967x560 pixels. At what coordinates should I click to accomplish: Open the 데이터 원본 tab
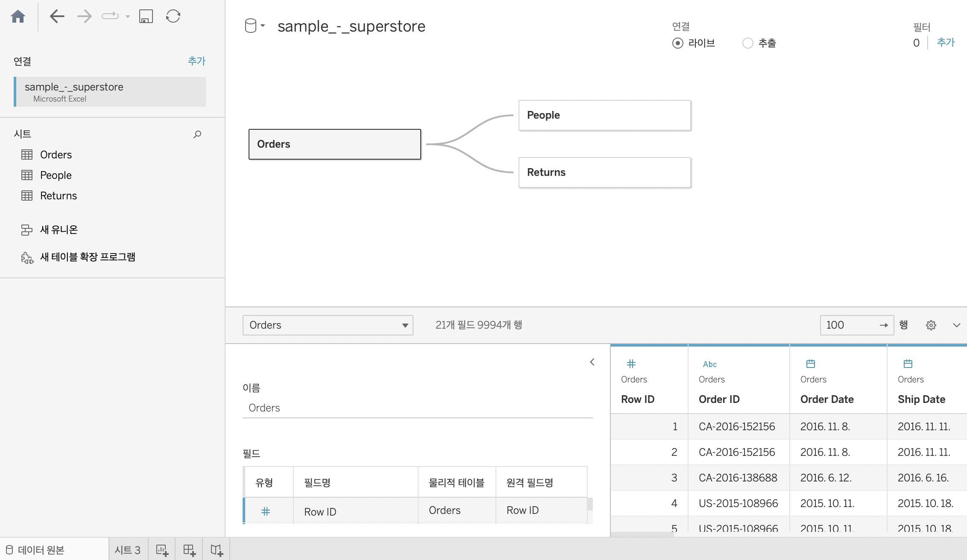click(x=41, y=550)
